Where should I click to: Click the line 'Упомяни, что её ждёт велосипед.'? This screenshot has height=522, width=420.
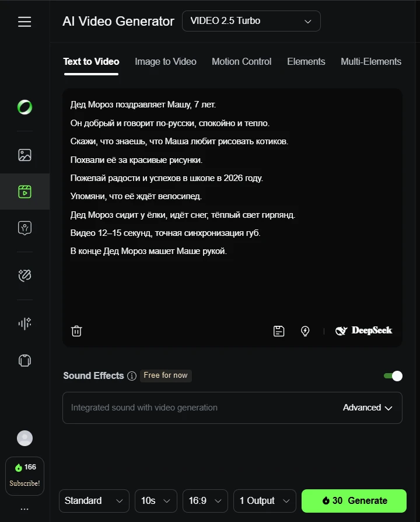click(136, 196)
